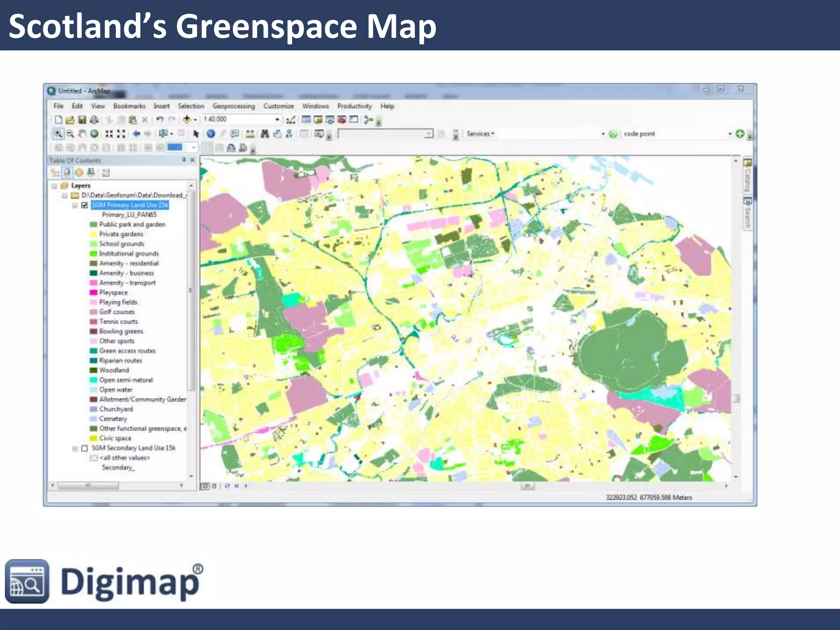The height and width of the screenshot is (630, 840).
Task: List TOC by drawing order
Action: [x=55, y=173]
